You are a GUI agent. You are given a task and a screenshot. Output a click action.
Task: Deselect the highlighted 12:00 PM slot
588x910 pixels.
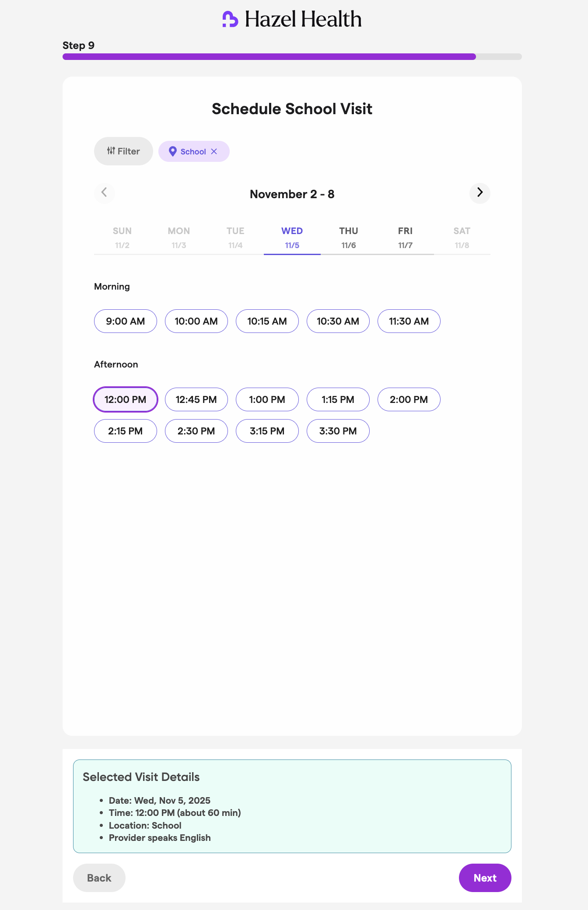click(126, 399)
